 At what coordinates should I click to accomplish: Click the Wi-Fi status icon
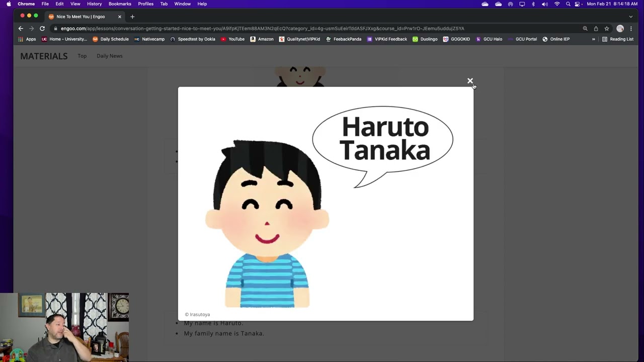(x=557, y=4)
